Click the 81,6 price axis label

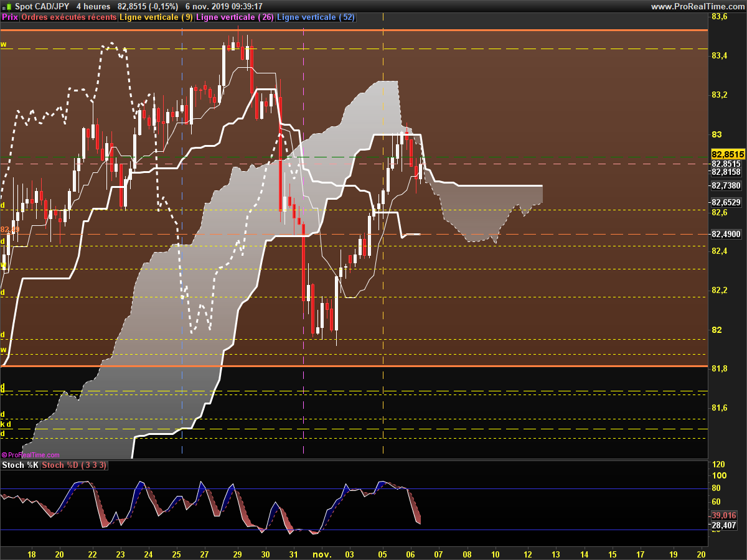(719, 408)
